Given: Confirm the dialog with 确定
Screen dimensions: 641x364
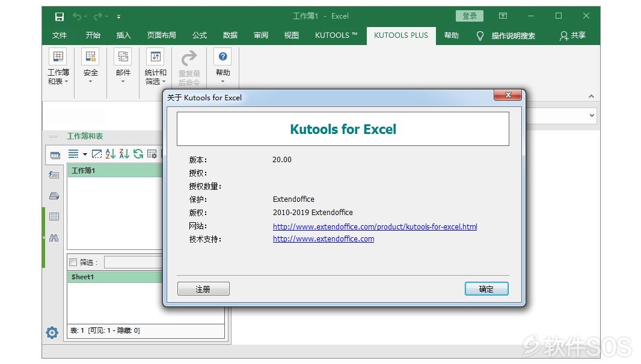Looking at the screenshot, I should click(x=486, y=289).
